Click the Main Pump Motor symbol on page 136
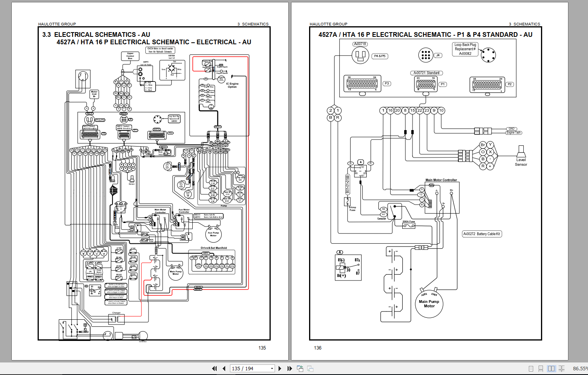The width and height of the screenshot is (588, 375). pos(429,304)
